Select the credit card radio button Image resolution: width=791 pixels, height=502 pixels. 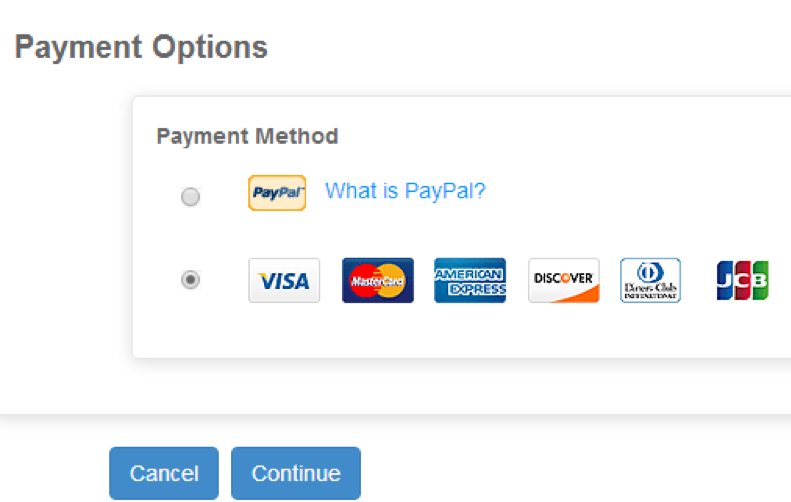pyautogui.click(x=190, y=281)
